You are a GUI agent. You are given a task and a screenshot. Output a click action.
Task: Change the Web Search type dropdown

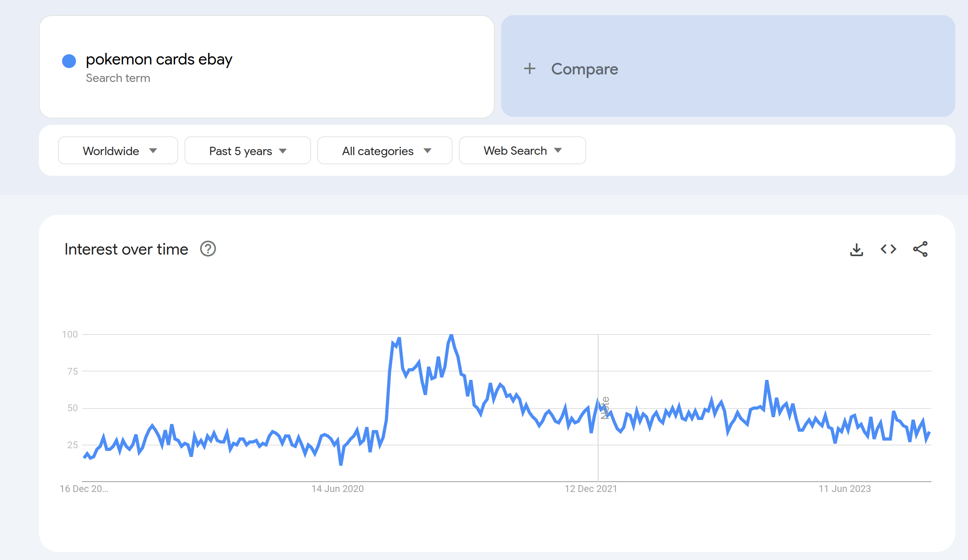[x=523, y=151]
